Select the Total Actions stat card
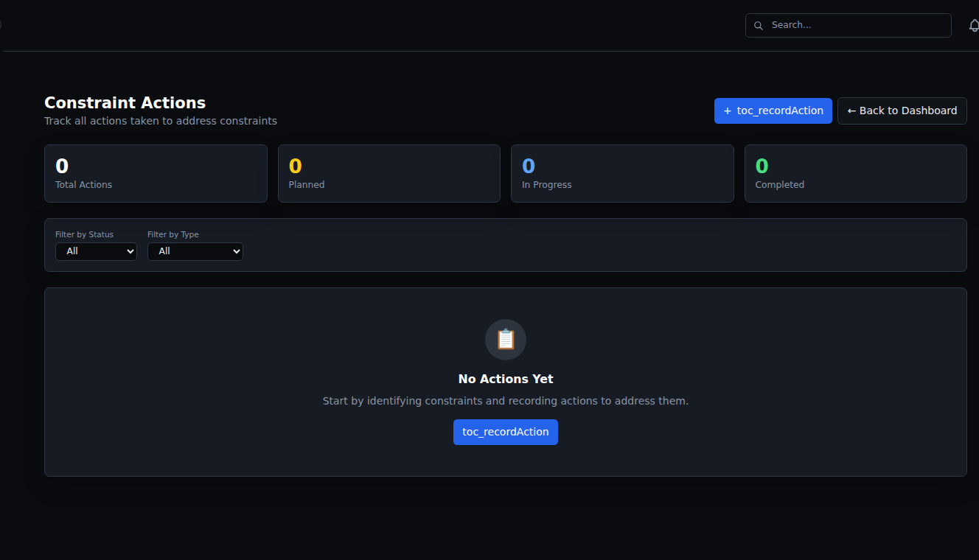The image size is (979, 560). click(x=156, y=173)
